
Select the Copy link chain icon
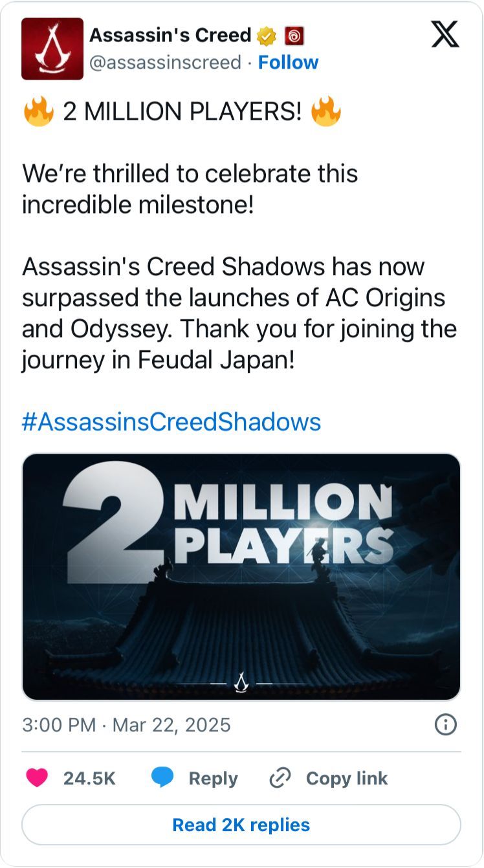(x=278, y=778)
